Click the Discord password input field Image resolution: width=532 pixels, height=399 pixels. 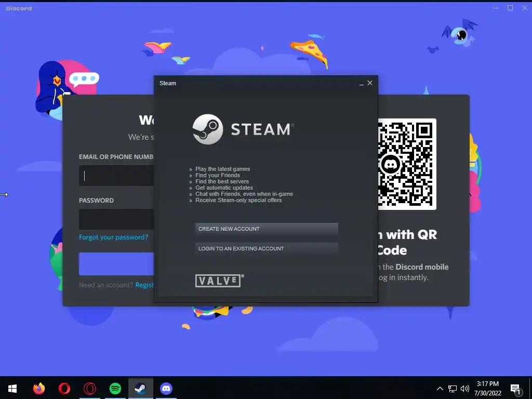(x=116, y=219)
